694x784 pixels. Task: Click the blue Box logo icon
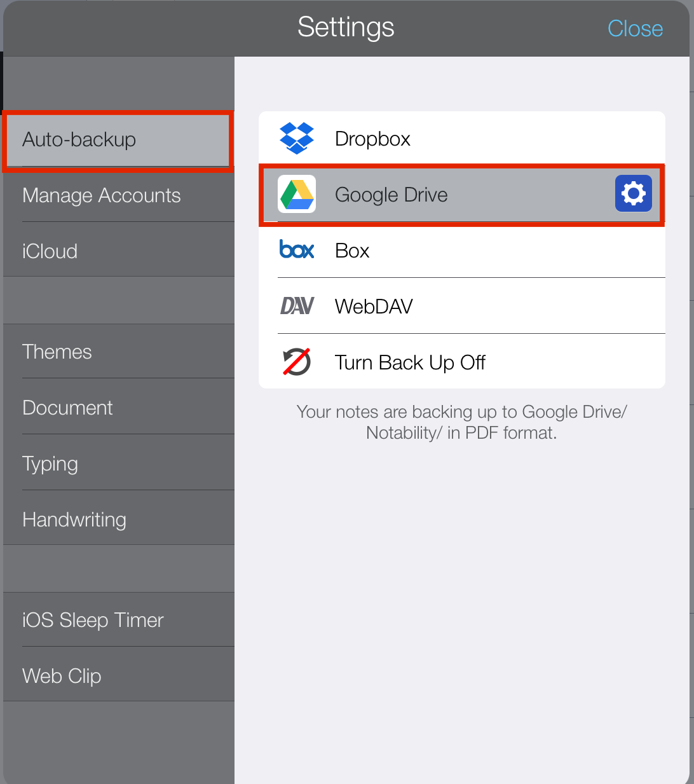[x=297, y=250]
